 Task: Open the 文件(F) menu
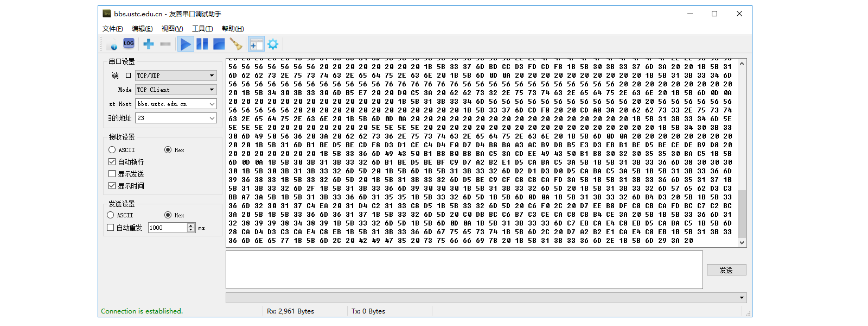tap(112, 29)
